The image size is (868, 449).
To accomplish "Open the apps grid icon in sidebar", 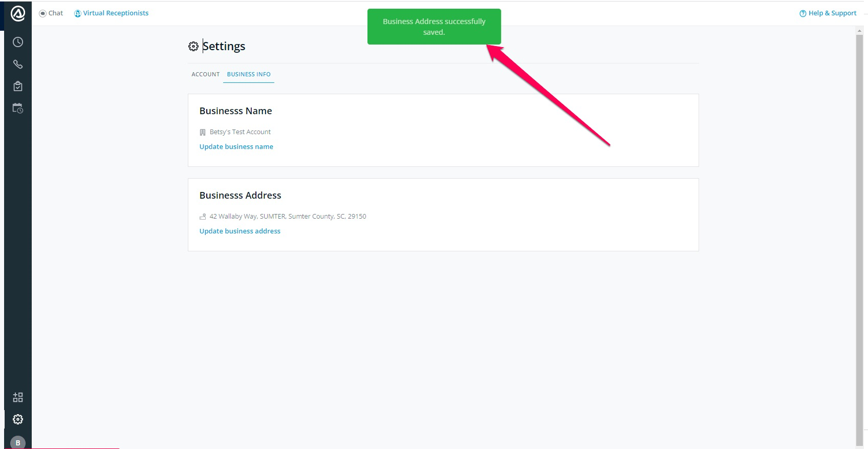I will click(18, 397).
